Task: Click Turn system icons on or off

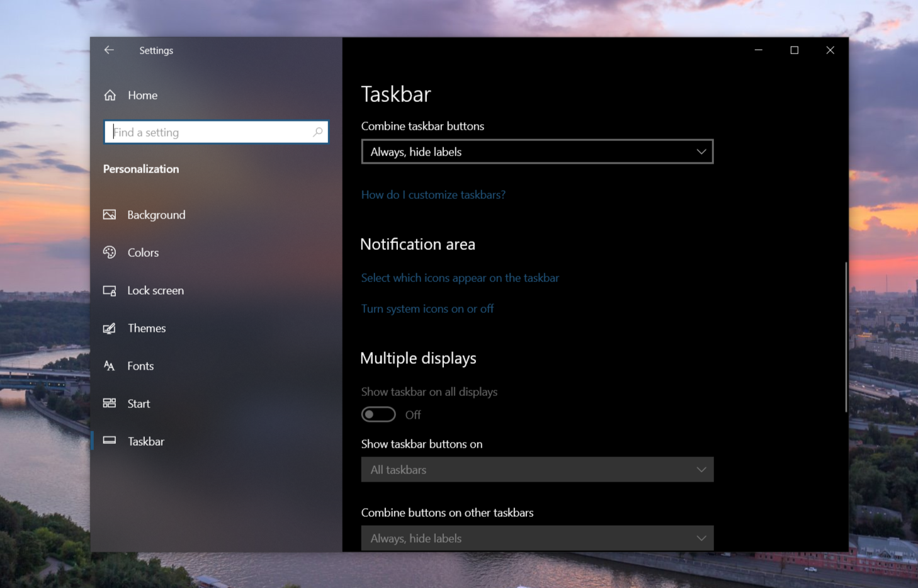Action: pos(428,308)
